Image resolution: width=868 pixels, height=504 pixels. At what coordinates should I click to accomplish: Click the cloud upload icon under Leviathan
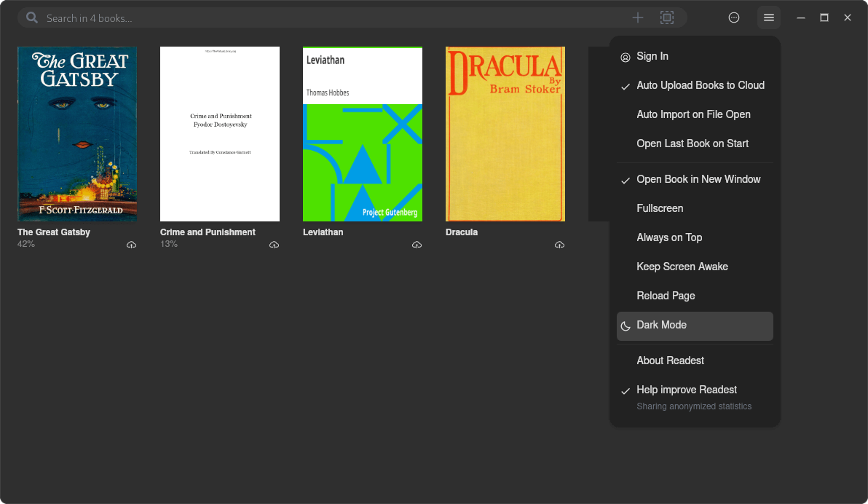pyautogui.click(x=417, y=245)
